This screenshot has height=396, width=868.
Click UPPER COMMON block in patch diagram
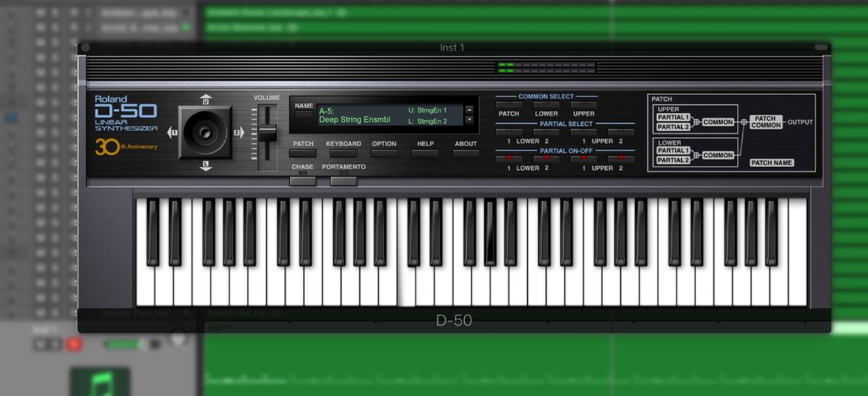(718, 123)
